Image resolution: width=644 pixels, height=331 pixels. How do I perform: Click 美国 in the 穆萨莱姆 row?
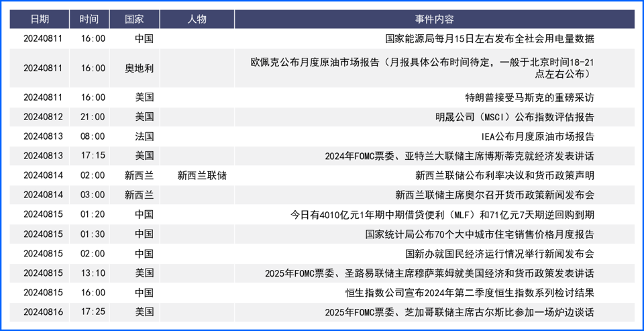coord(144,273)
